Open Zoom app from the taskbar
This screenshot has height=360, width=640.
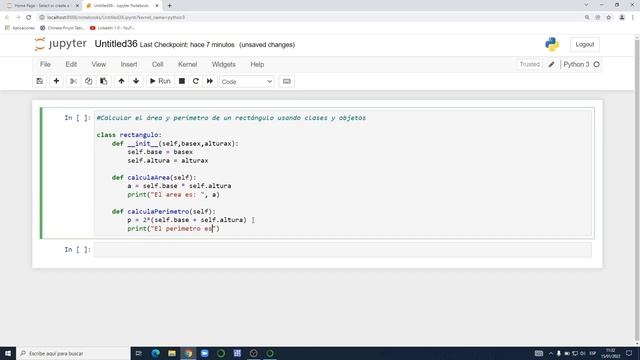coord(204,353)
